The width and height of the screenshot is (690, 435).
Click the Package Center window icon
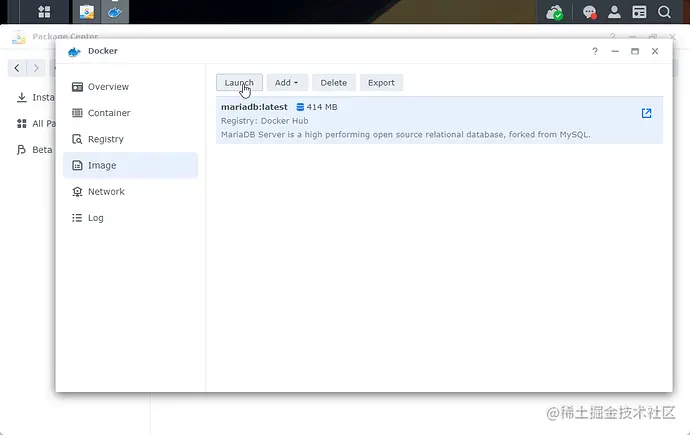18,37
